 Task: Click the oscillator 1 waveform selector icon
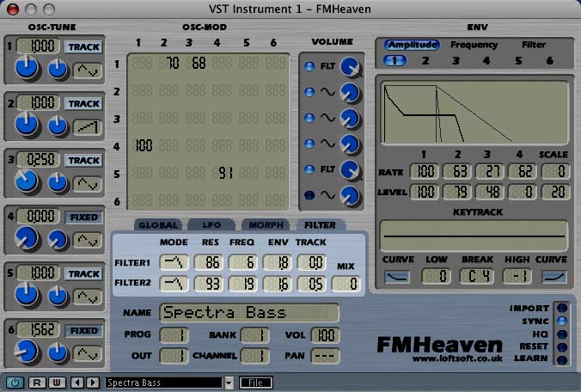[x=88, y=70]
